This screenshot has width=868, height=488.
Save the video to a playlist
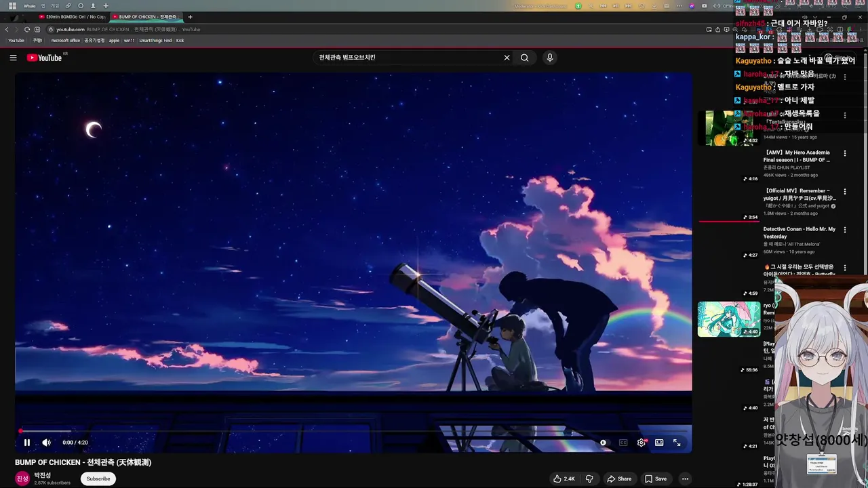[656, 479]
